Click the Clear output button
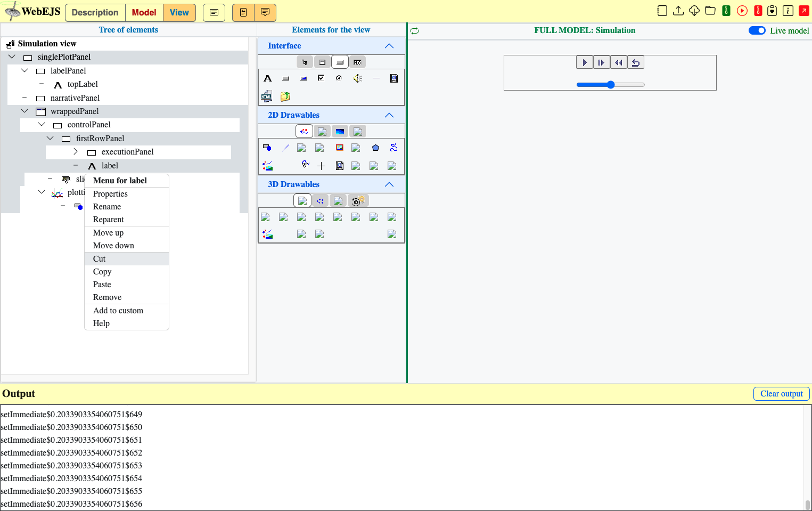This screenshot has height=511, width=812. (781, 394)
